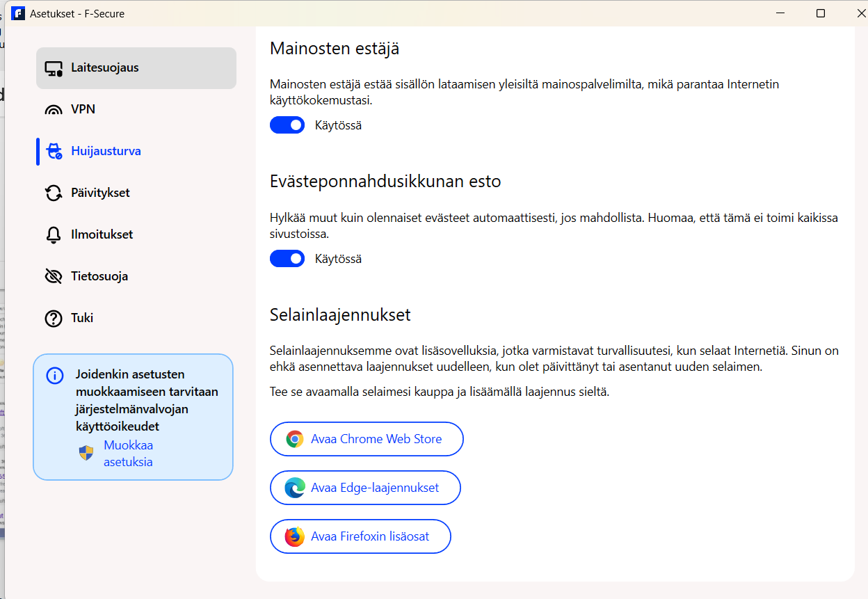Click the Ilmoitukset bell icon
The width and height of the screenshot is (868, 599).
(x=54, y=235)
